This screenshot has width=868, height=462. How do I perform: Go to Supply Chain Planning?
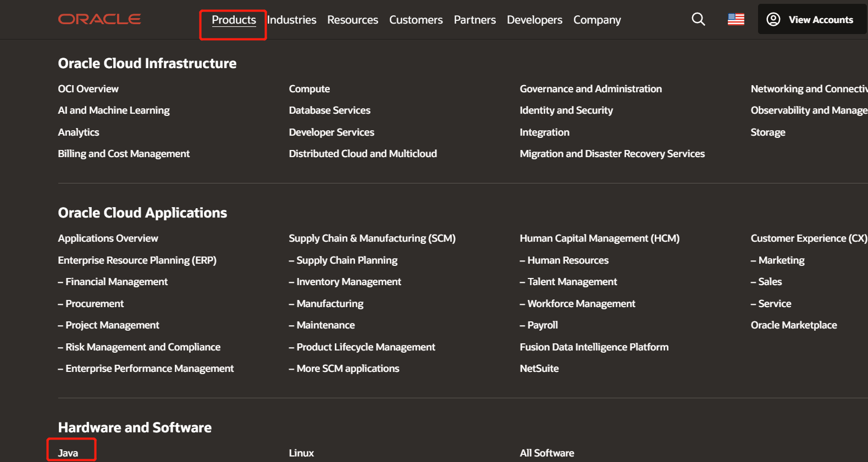coord(343,260)
